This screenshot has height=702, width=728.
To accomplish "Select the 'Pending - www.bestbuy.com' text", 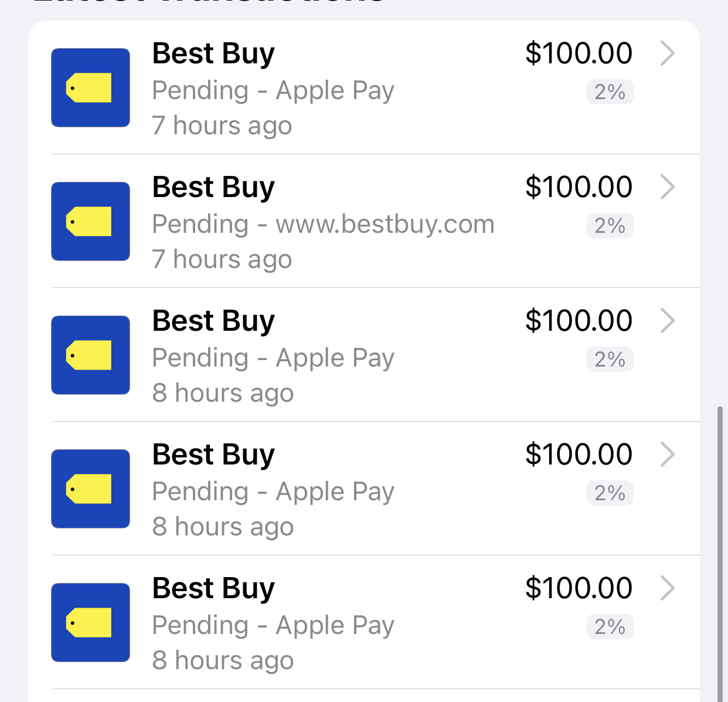I will [324, 225].
